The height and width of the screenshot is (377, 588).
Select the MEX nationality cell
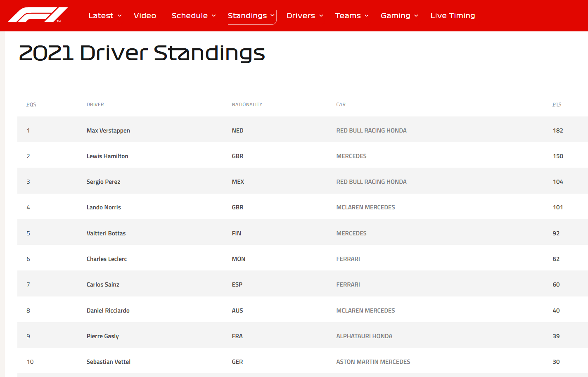tap(238, 182)
